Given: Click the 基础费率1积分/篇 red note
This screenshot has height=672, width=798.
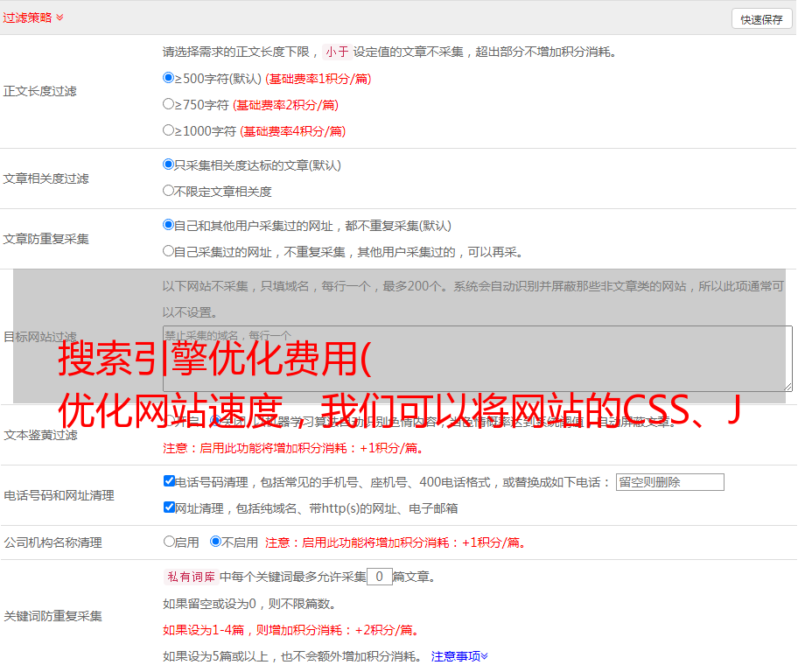Looking at the screenshot, I should coord(318,79).
